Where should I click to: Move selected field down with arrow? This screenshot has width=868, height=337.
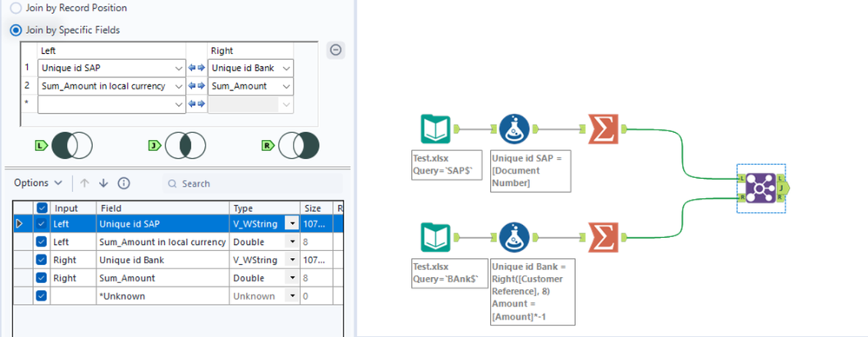click(103, 183)
